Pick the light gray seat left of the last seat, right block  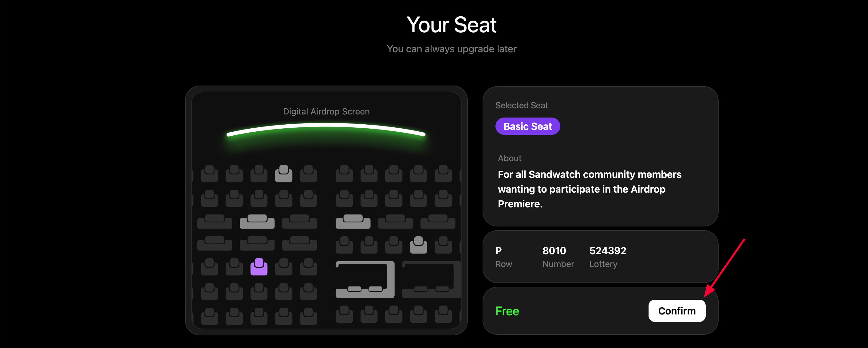click(418, 245)
